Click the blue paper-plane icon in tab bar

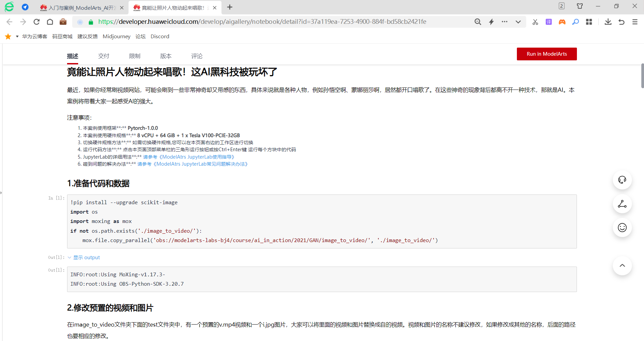25,7
